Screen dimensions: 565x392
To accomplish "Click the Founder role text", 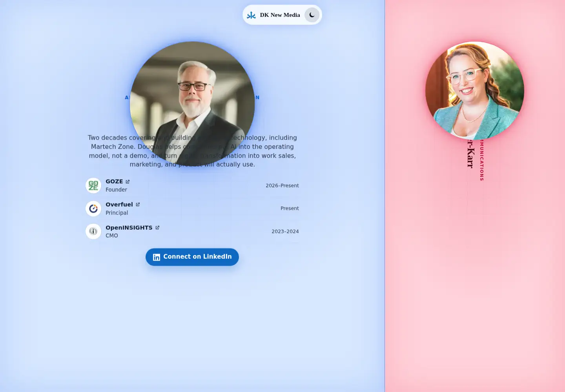I will [116, 190].
